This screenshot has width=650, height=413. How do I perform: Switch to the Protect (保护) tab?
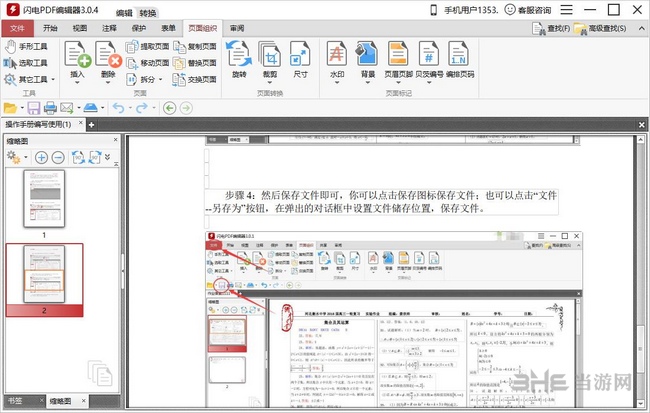(x=138, y=28)
